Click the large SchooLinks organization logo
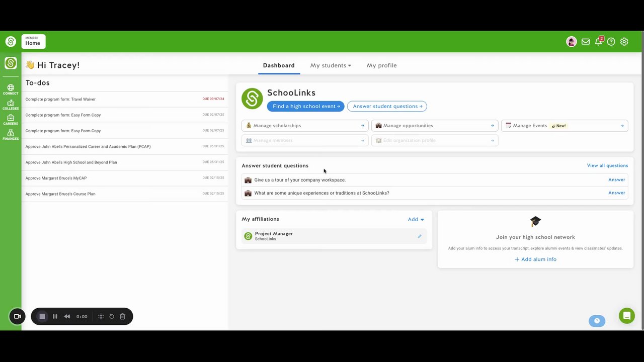 pyautogui.click(x=252, y=99)
